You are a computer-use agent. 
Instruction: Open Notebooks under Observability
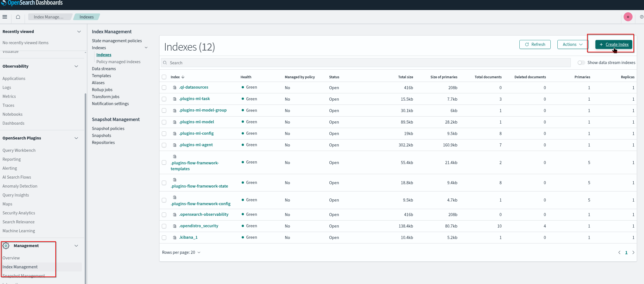coord(13,114)
